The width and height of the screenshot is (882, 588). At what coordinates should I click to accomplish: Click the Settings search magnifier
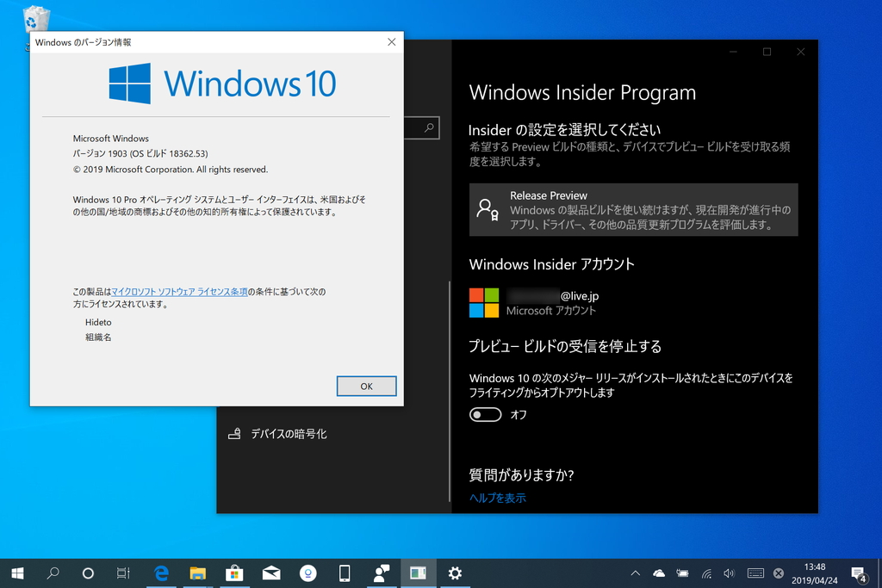(429, 128)
